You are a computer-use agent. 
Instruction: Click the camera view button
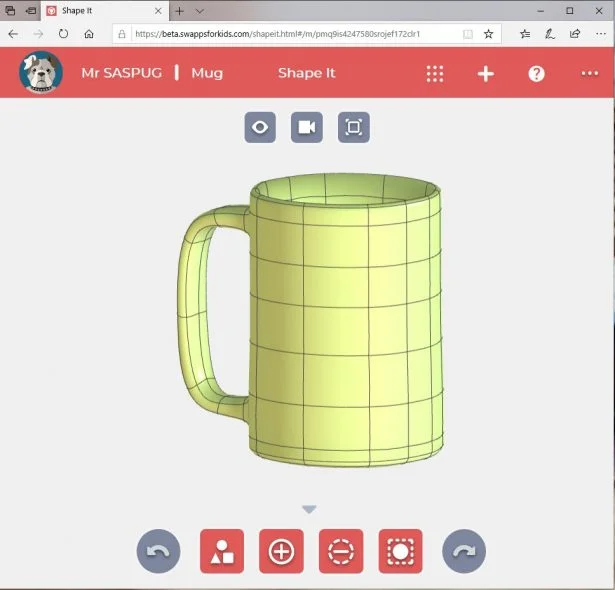(x=307, y=127)
